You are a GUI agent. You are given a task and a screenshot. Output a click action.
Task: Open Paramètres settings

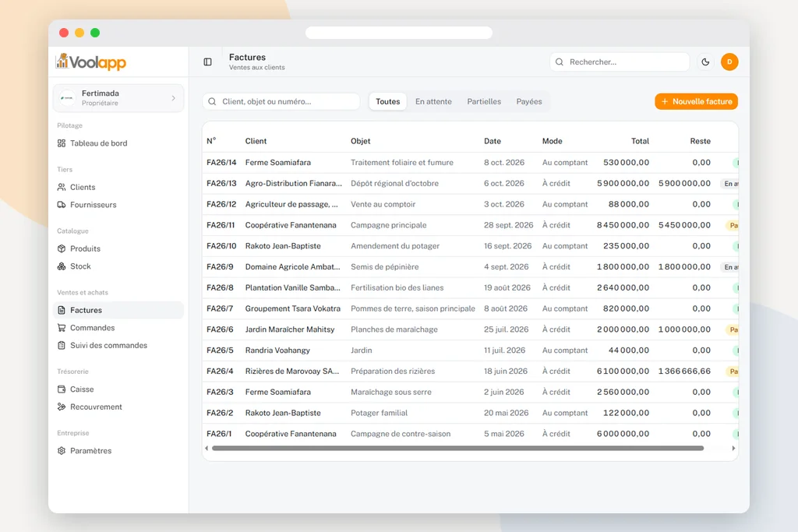[118, 451]
